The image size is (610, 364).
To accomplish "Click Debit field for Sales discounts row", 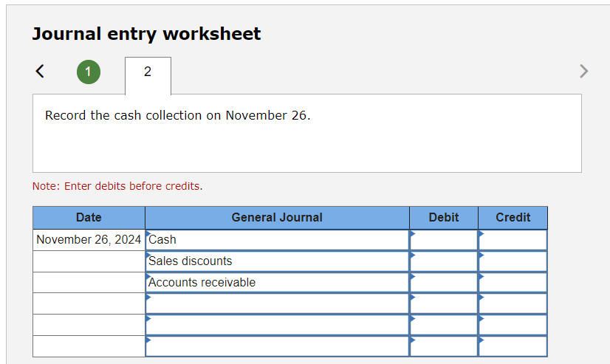I will [444, 261].
